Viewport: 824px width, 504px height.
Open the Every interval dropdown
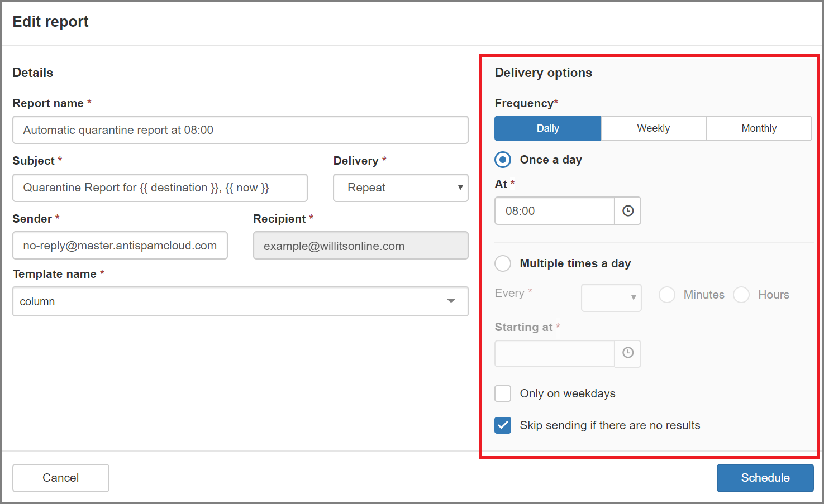611,297
